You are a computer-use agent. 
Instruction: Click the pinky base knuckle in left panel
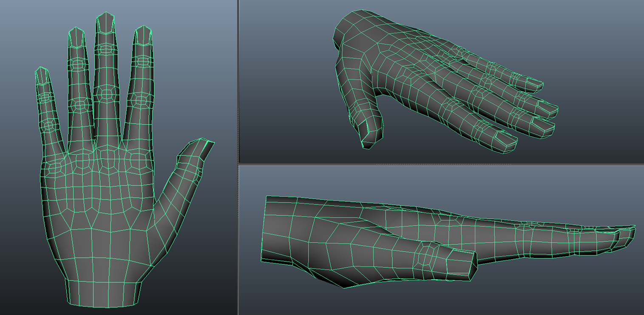click(55, 167)
